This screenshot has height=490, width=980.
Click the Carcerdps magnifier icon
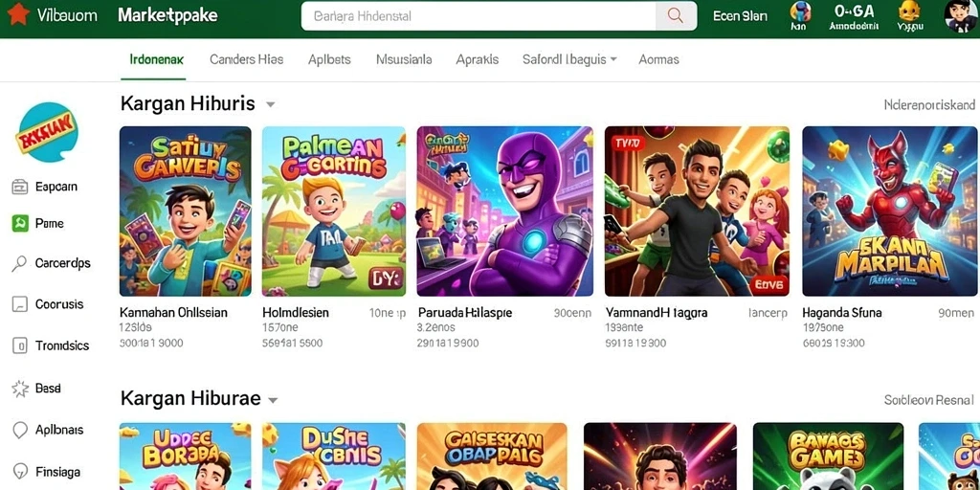click(x=19, y=264)
